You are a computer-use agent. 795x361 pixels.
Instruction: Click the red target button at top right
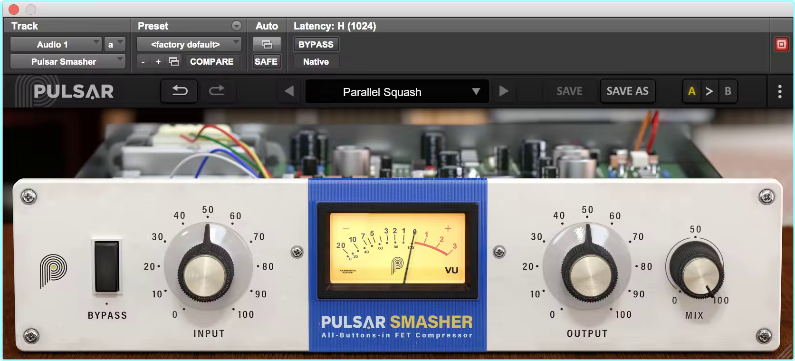tap(781, 45)
